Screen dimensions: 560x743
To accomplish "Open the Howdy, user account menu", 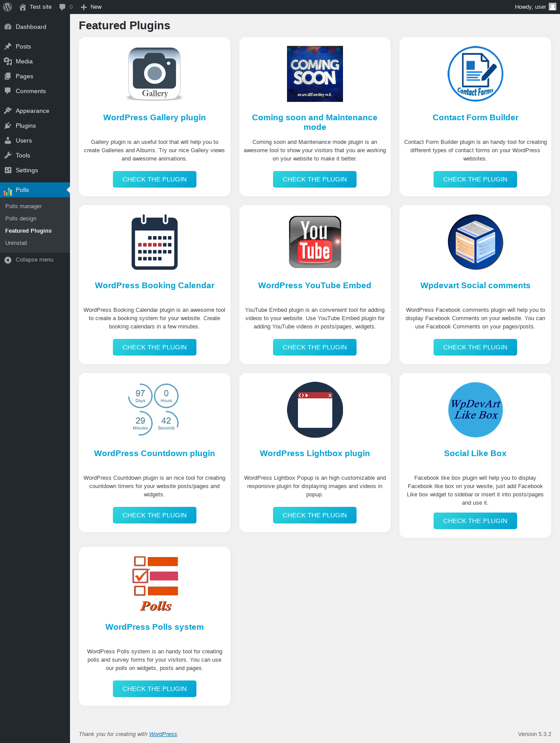I will click(x=535, y=7).
